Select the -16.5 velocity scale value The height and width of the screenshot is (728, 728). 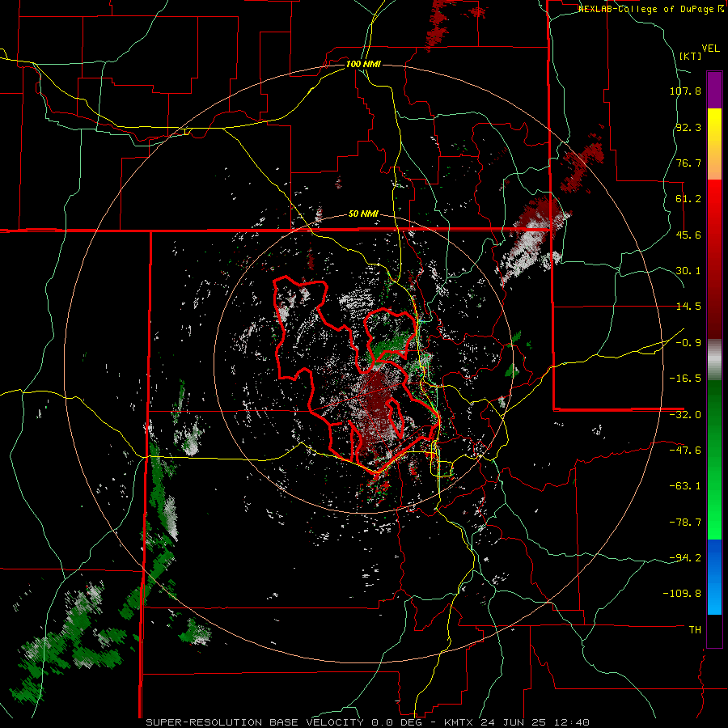click(685, 379)
